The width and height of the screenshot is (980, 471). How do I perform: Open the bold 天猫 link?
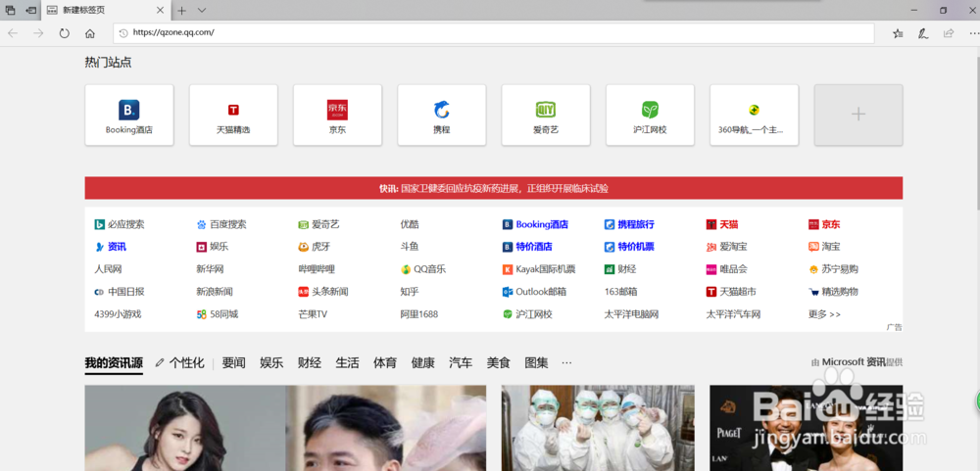click(722, 224)
